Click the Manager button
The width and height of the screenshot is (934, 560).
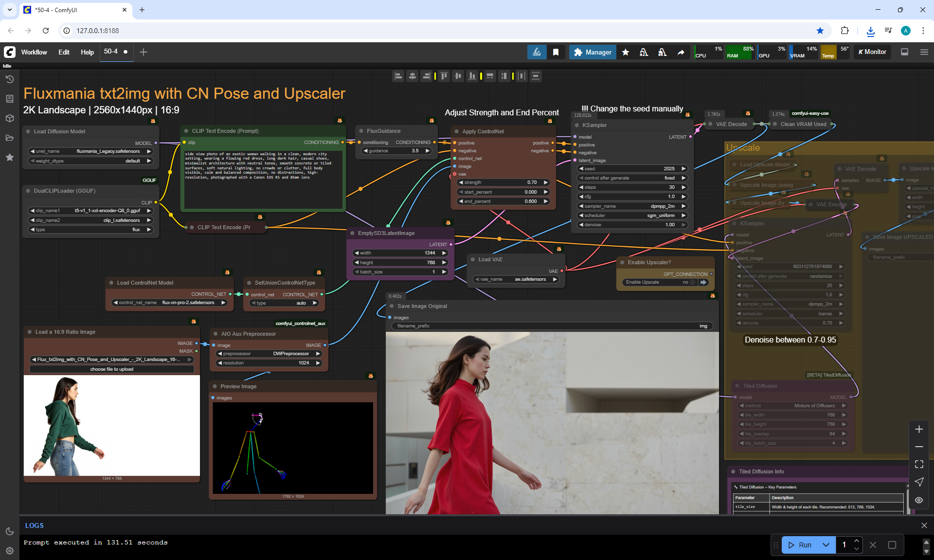(593, 52)
